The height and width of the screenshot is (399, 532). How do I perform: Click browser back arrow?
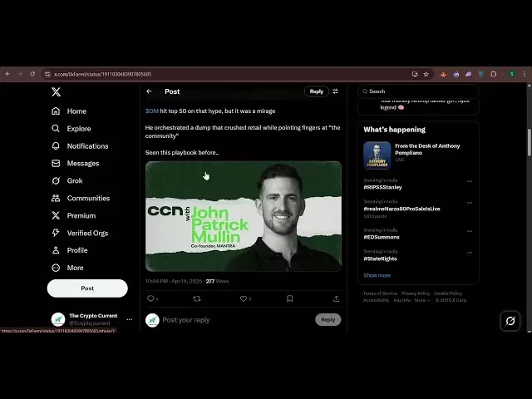click(x=7, y=74)
